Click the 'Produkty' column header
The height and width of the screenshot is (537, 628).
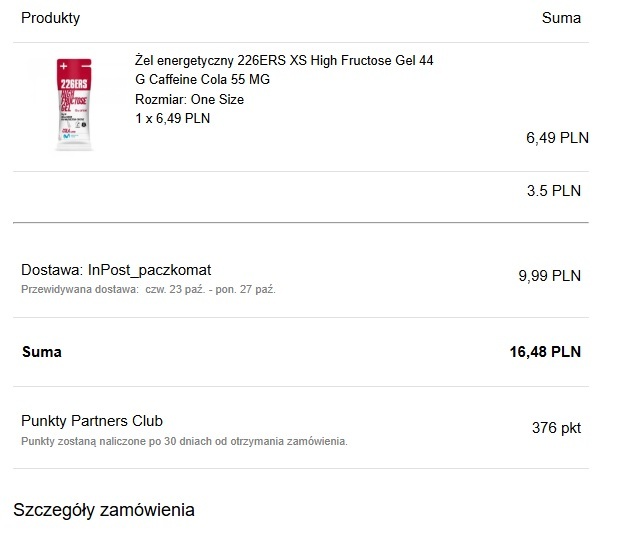(x=50, y=18)
